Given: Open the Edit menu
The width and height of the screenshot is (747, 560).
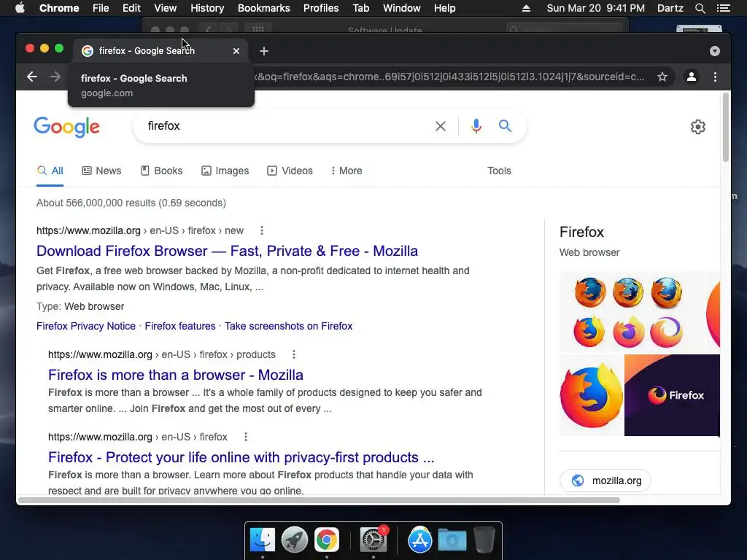Looking at the screenshot, I should [x=131, y=8].
